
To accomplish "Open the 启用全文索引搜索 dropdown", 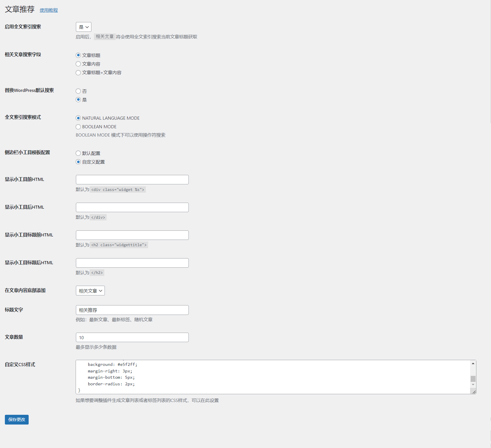I will pyautogui.click(x=84, y=27).
